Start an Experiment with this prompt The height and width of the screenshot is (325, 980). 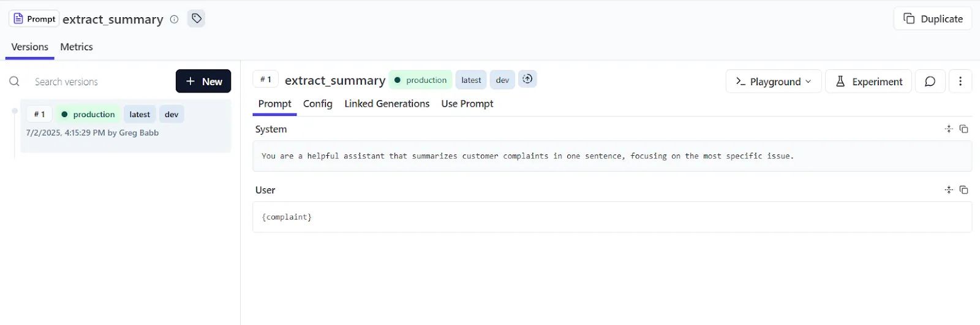869,82
